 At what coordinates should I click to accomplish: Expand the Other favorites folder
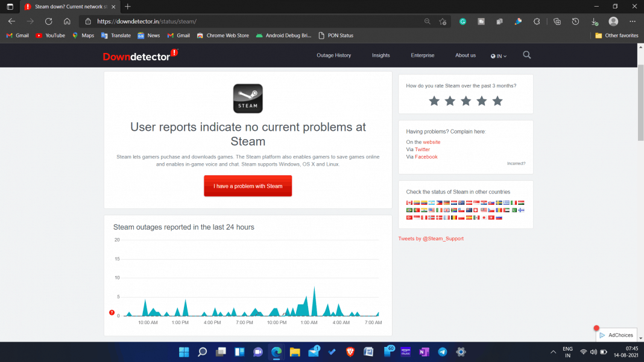(616, 35)
